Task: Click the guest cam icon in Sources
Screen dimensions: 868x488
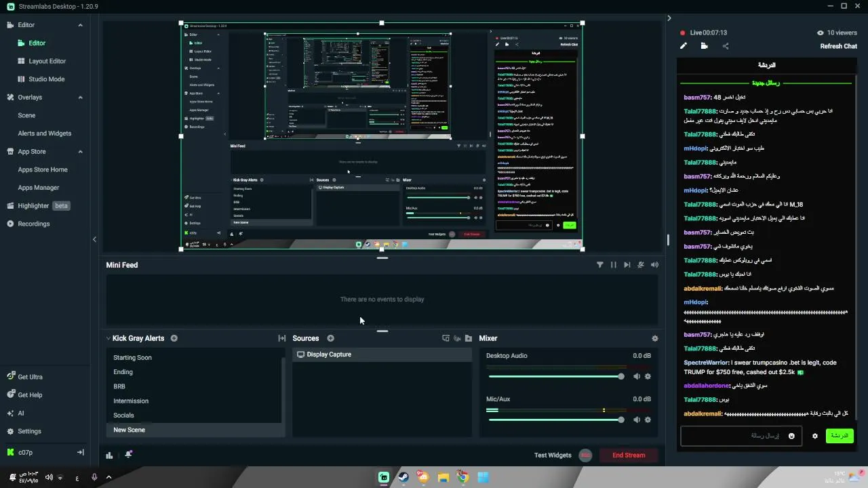Action: [x=457, y=338]
